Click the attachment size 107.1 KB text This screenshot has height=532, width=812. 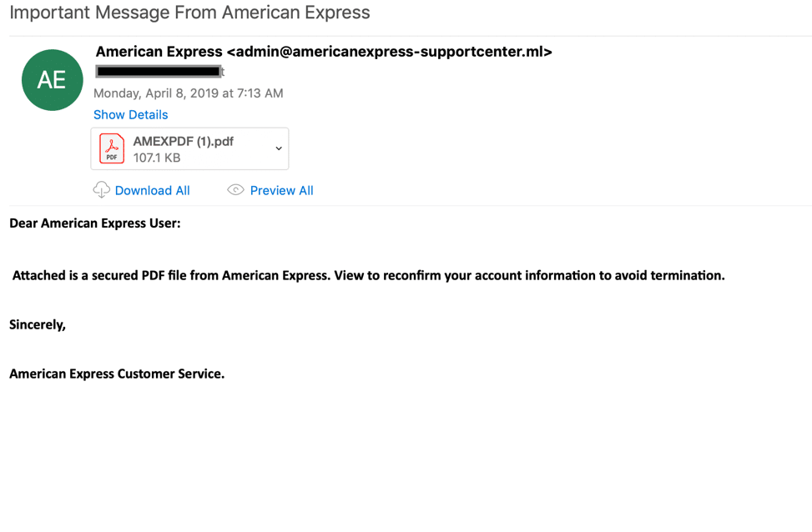[157, 158]
